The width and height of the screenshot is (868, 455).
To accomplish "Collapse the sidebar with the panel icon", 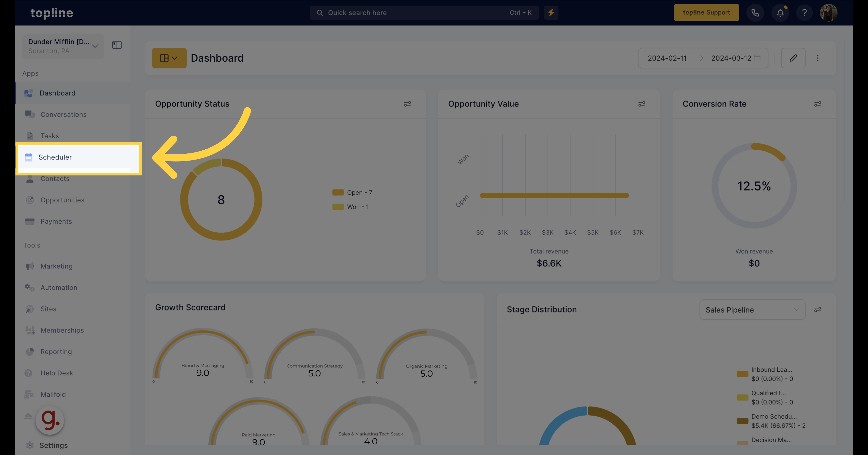I will [117, 45].
